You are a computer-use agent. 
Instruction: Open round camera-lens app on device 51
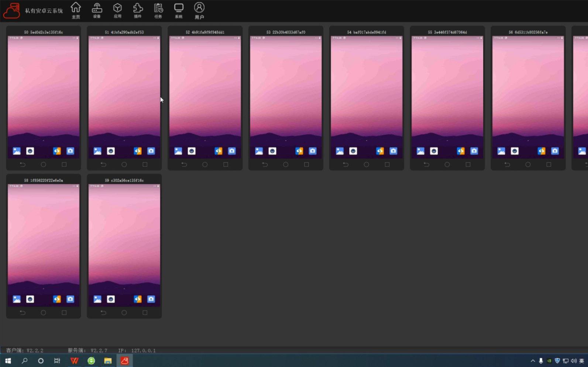[111, 151]
